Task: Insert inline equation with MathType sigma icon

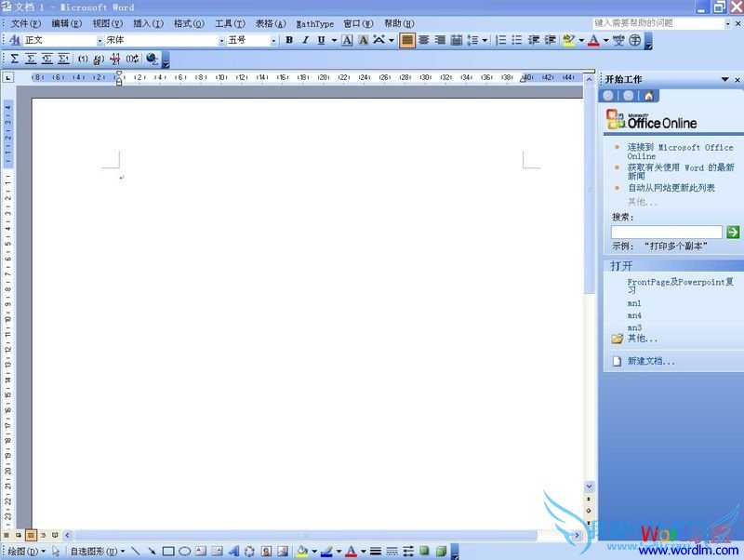Action: [x=15, y=59]
